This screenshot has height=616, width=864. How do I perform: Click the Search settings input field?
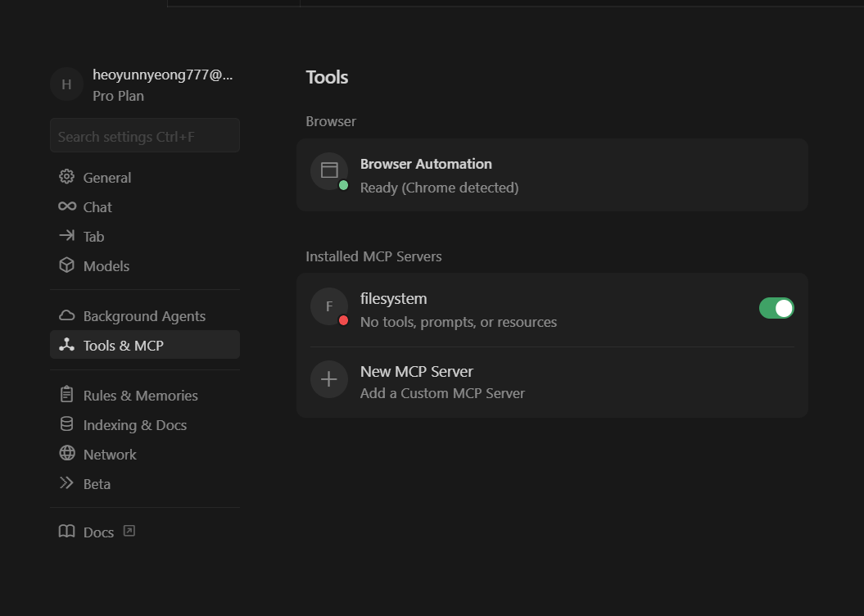click(x=145, y=136)
